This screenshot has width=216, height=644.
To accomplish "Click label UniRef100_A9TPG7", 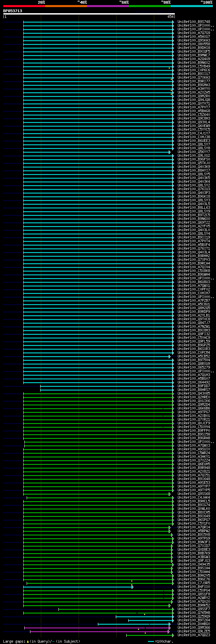I will (x=194, y=412).
